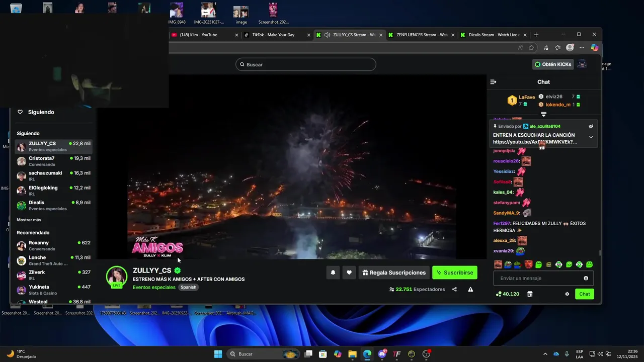
Task: Switch to the ZENFLUENCER Stream tab
Action: pos(422,35)
